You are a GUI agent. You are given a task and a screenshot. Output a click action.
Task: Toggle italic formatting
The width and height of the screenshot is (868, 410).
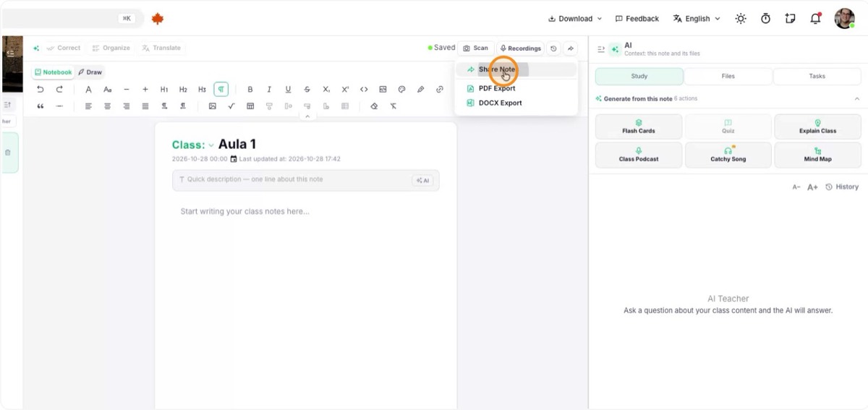coord(269,90)
